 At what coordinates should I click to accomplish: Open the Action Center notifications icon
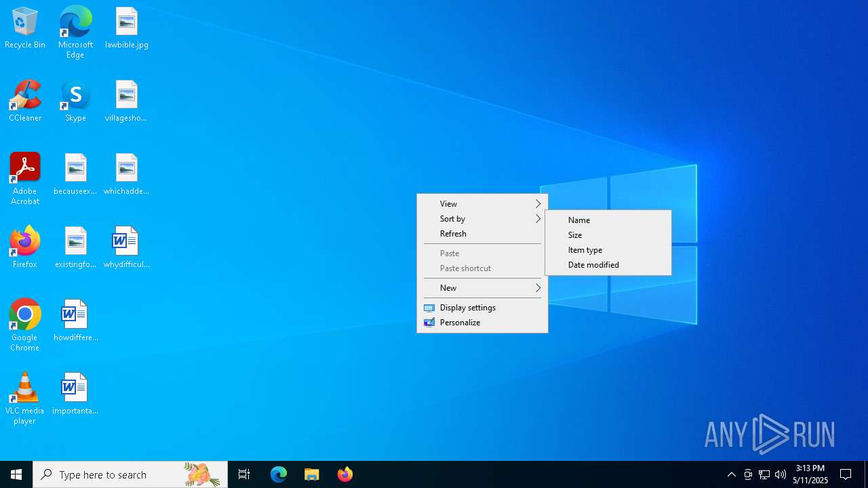click(846, 474)
